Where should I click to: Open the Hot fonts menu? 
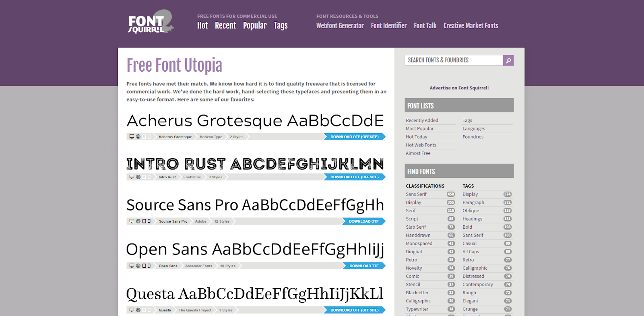[202, 25]
